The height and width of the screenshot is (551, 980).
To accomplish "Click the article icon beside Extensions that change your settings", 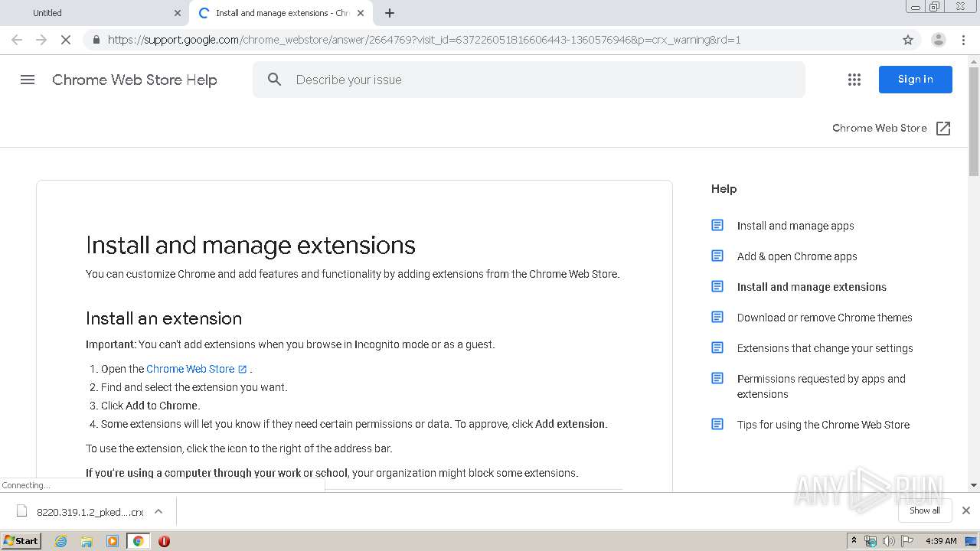I will pos(717,347).
